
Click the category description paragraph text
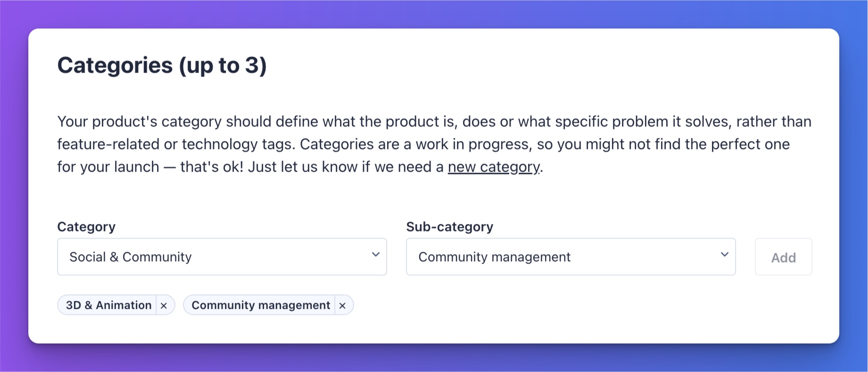click(434, 144)
